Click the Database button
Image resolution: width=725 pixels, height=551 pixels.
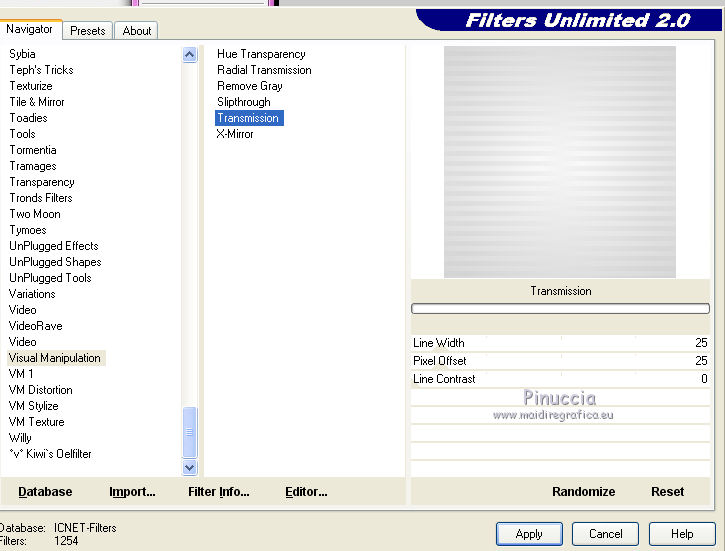click(45, 492)
